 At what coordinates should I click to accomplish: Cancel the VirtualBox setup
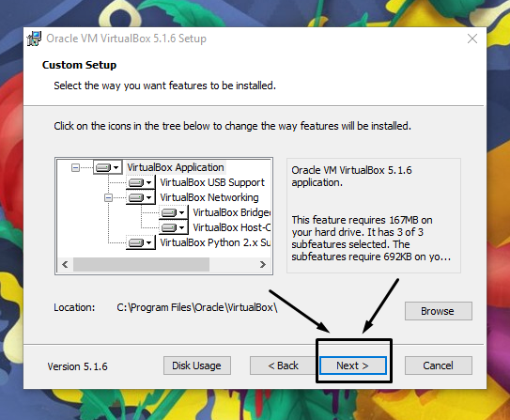click(x=438, y=366)
